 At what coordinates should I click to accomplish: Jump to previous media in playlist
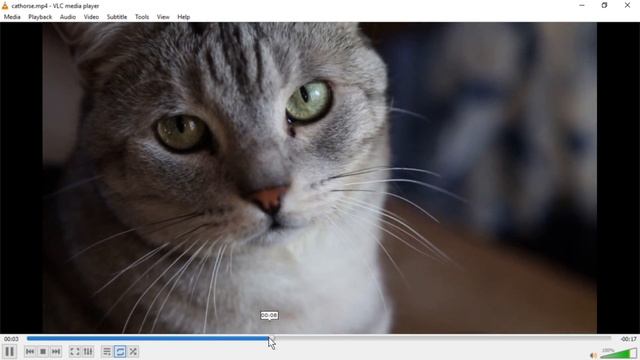[30, 351]
